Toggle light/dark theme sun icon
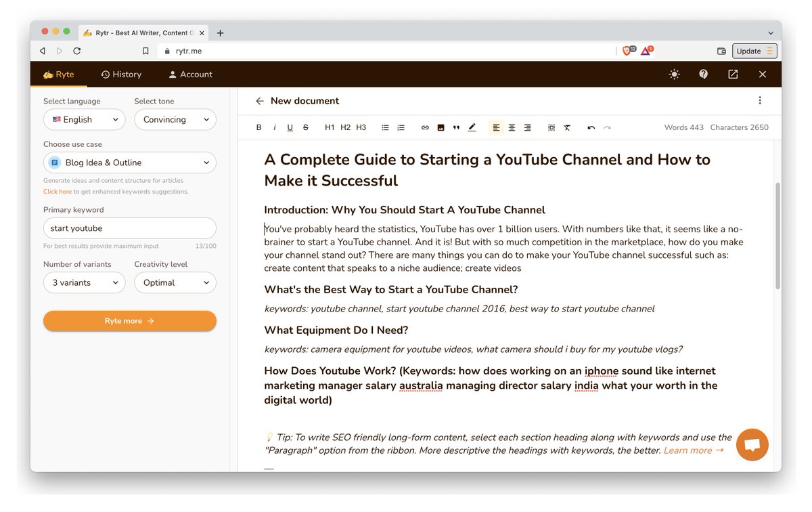The width and height of the screenshot is (812, 512). point(674,74)
